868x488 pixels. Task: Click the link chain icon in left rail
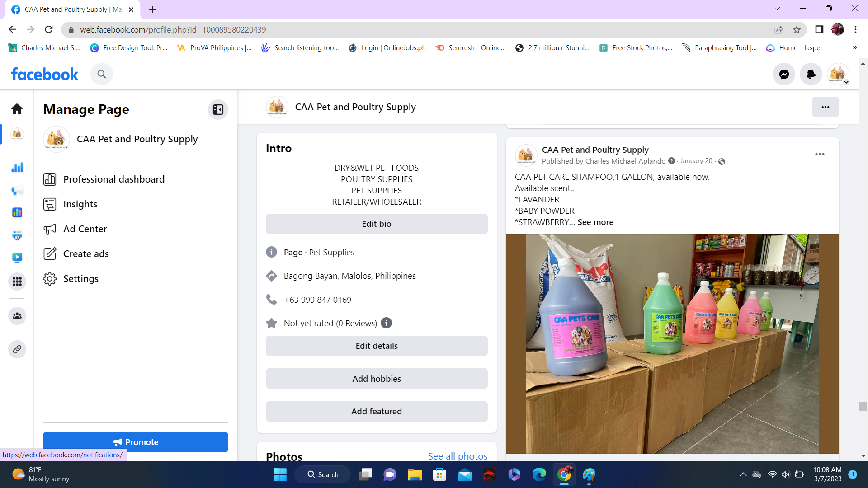point(17,349)
